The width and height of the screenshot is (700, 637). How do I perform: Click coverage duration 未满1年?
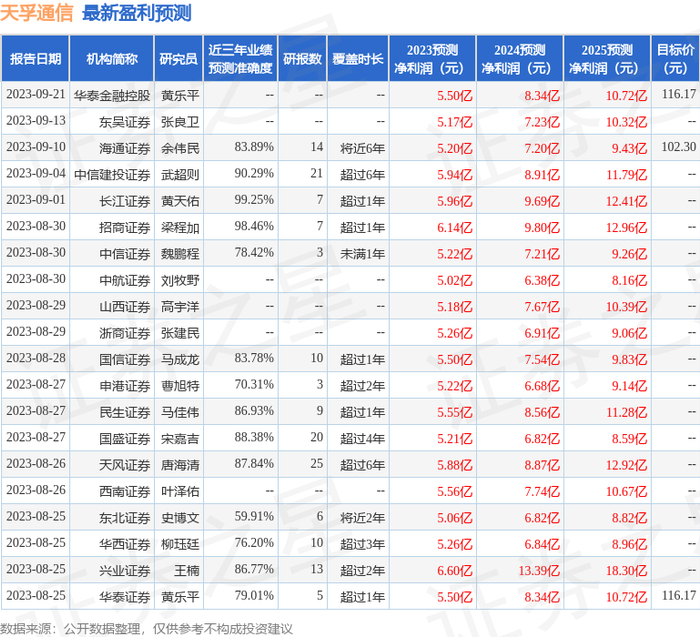tap(362, 254)
